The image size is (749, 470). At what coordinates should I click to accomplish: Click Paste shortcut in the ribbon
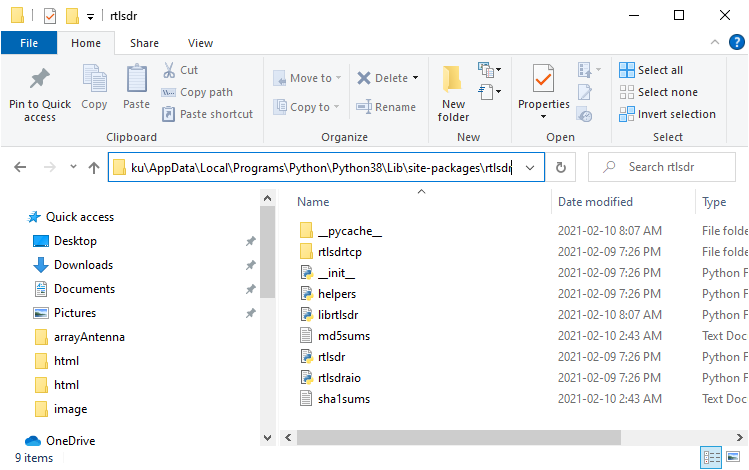tap(207, 114)
